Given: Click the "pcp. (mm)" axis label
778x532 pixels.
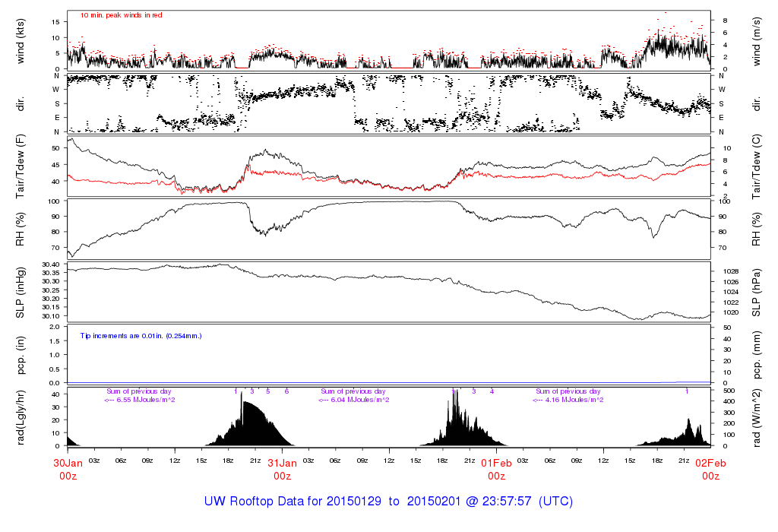Looking at the screenshot, I should coord(756,355).
